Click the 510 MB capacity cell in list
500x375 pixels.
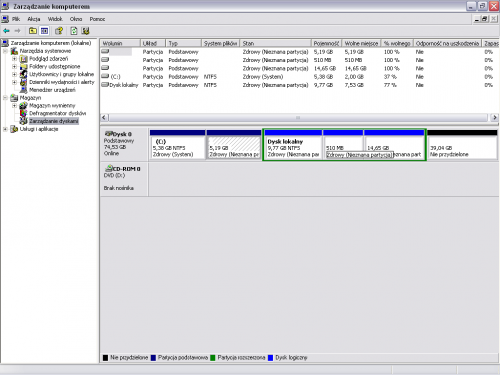pyautogui.click(x=322, y=60)
